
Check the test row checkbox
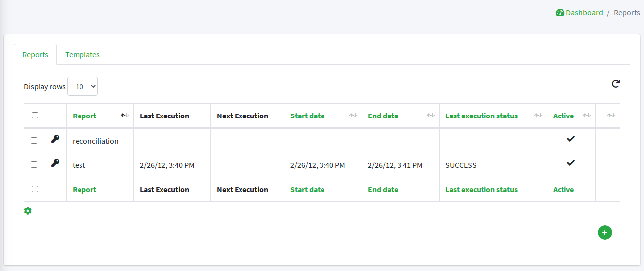pyautogui.click(x=34, y=164)
